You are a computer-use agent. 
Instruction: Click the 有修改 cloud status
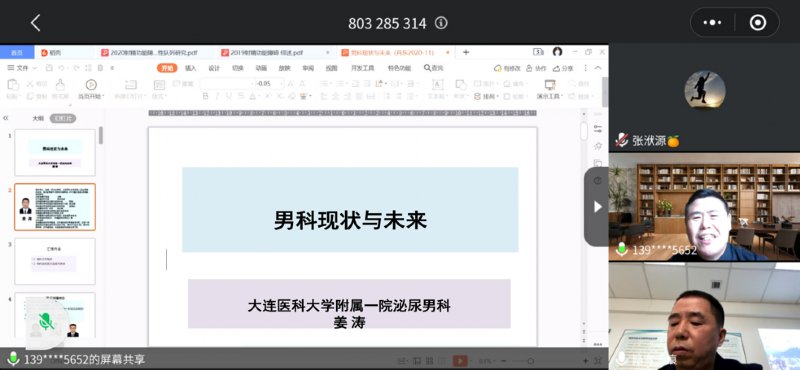(x=507, y=68)
